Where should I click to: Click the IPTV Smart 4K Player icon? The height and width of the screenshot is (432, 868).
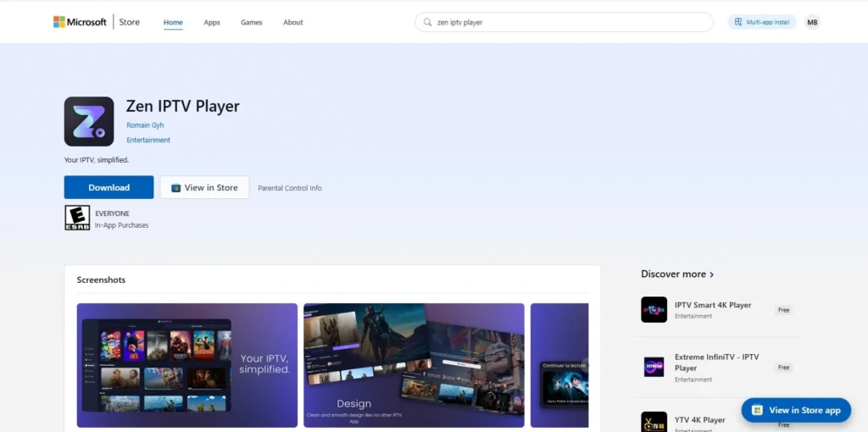click(x=654, y=310)
